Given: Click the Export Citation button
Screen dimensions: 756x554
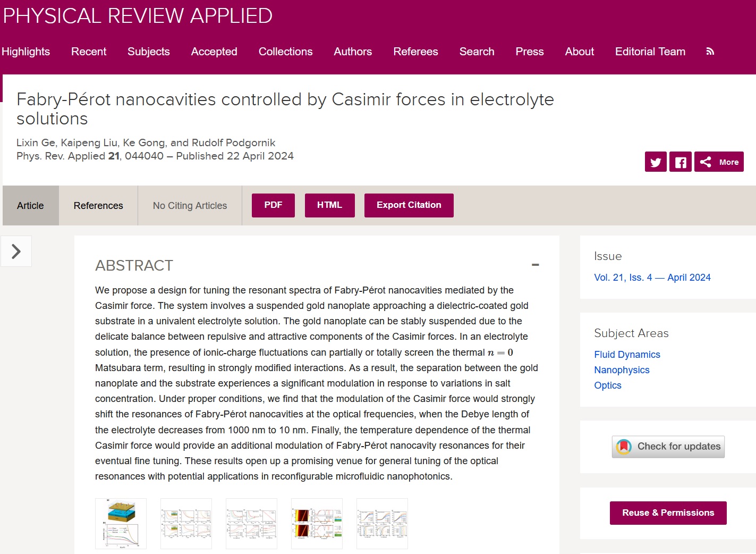Looking at the screenshot, I should click(x=409, y=205).
